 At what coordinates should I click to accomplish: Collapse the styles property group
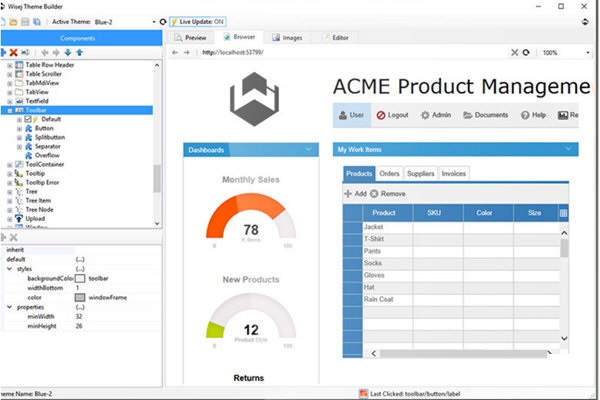[9, 269]
